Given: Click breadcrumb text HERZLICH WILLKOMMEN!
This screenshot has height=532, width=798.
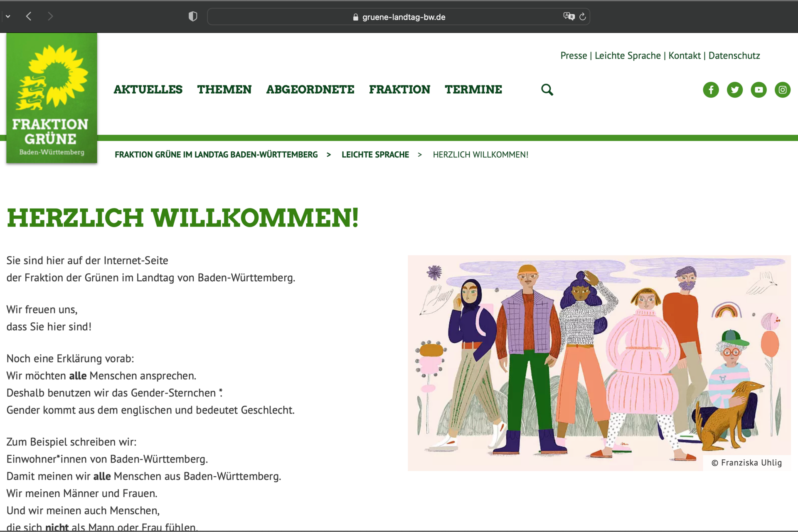Looking at the screenshot, I should pos(480,155).
